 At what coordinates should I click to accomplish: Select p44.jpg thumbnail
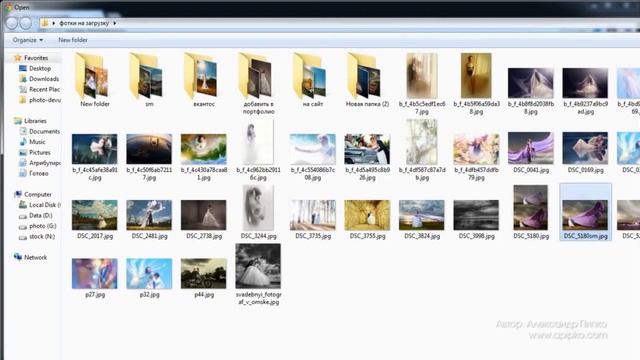[204, 273]
